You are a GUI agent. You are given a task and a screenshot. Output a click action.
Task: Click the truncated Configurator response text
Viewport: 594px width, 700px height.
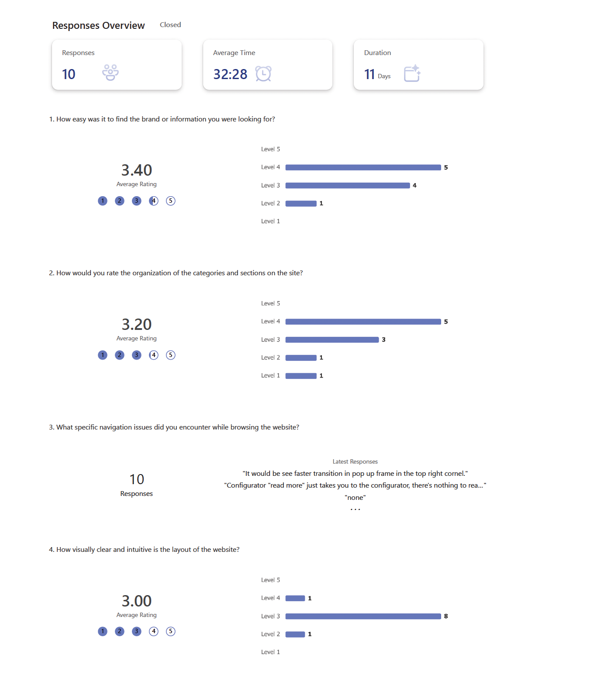tap(355, 485)
